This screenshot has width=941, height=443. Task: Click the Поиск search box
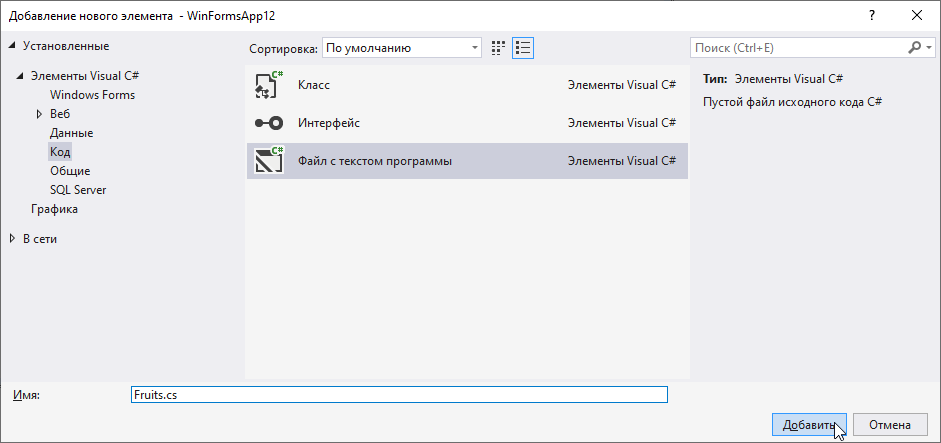[798, 47]
